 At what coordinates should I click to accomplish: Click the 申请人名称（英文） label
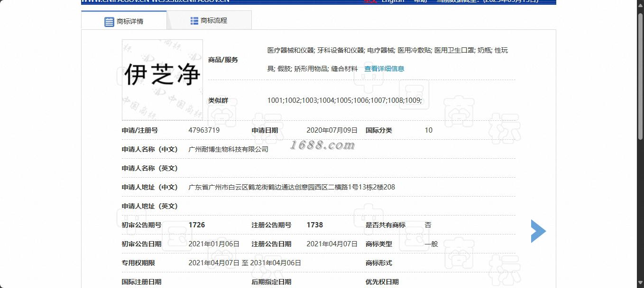pyautogui.click(x=150, y=168)
